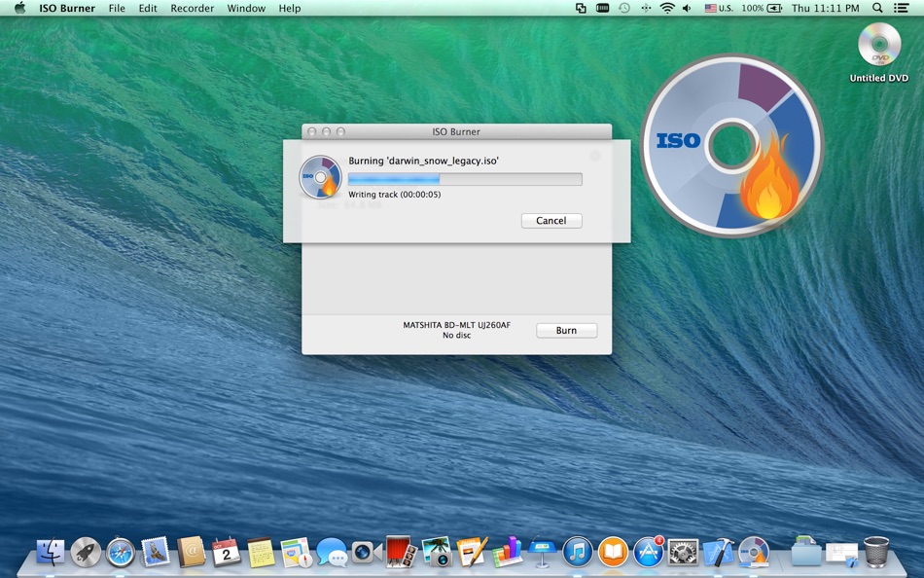Show Wi-Fi status menu
924x578 pixels.
pyautogui.click(x=666, y=8)
